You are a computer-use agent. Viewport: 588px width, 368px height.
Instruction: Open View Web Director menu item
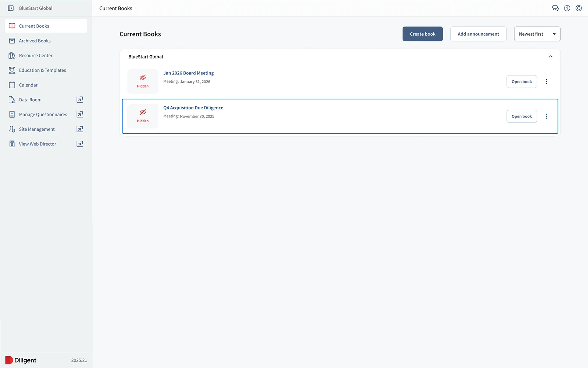point(46,144)
